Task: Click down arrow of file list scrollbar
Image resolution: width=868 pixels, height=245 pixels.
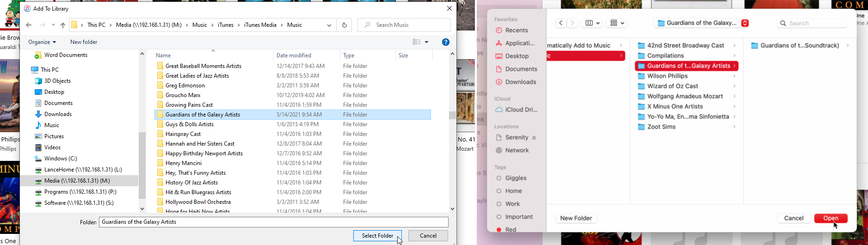Action: click(452, 209)
